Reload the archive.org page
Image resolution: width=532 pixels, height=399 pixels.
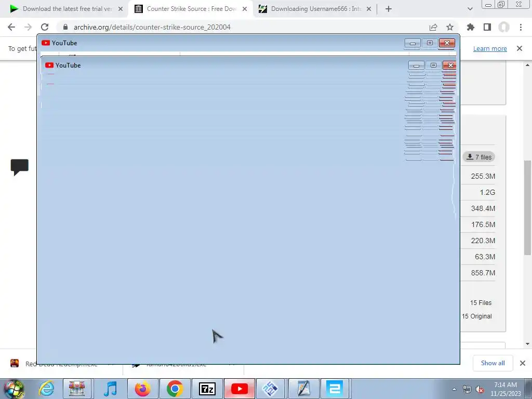(x=45, y=27)
